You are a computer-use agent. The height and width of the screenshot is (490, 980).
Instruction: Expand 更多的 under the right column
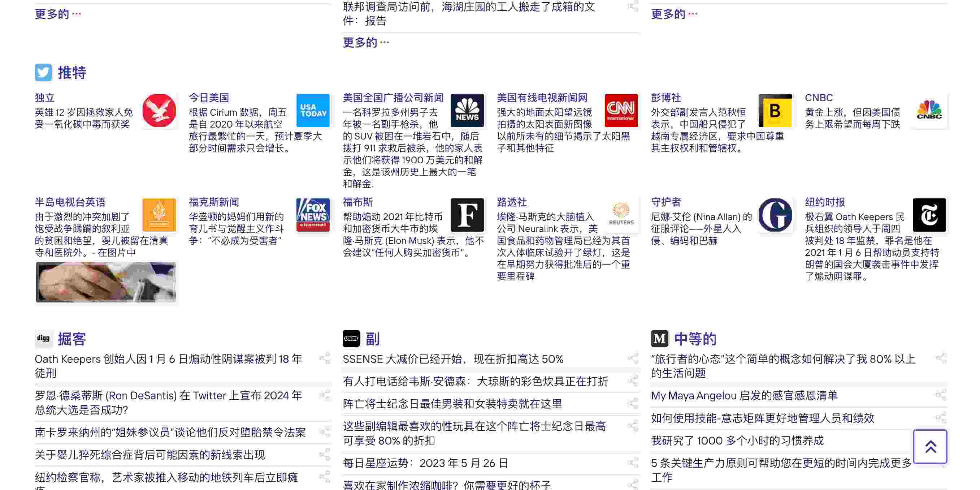(x=674, y=14)
